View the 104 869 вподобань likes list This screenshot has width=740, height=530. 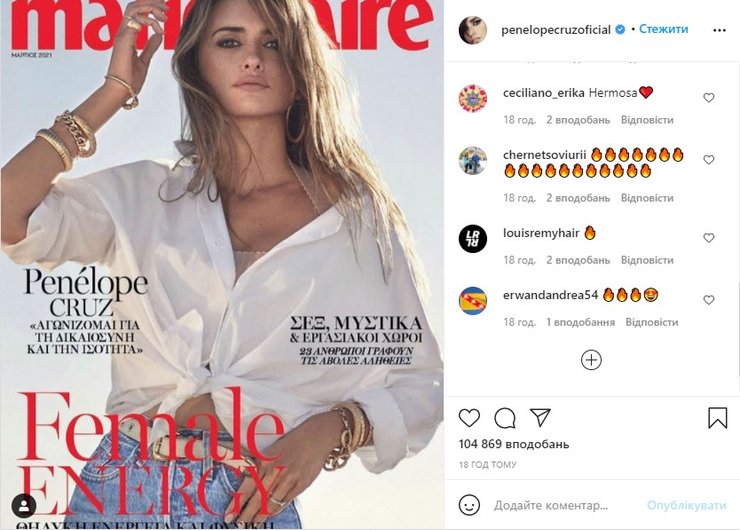coord(513,444)
